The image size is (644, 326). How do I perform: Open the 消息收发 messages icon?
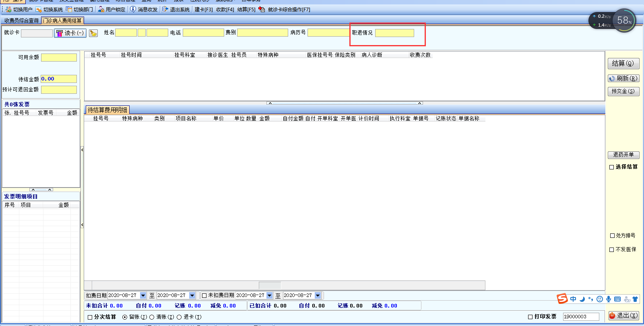coord(133,9)
